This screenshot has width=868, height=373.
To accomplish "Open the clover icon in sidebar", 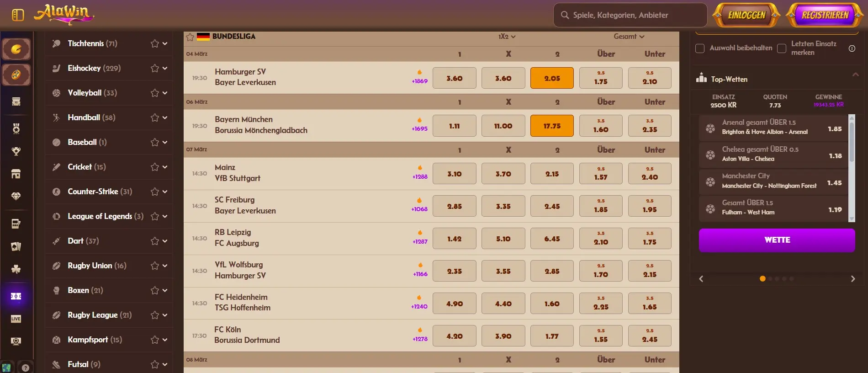I will pyautogui.click(x=16, y=269).
